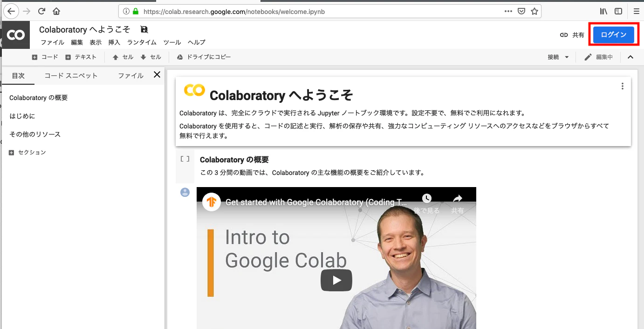Add a section with セクション button
Image resolution: width=644 pixels, height=329 pixels.
click(27, 152)
